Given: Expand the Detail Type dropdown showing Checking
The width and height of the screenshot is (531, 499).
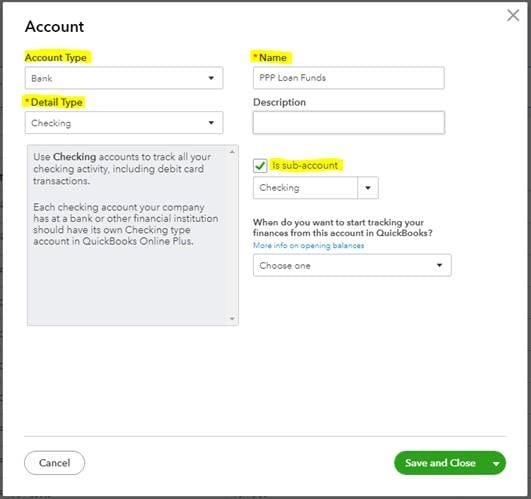Looking at the screenshot, I should coord(124,123).
